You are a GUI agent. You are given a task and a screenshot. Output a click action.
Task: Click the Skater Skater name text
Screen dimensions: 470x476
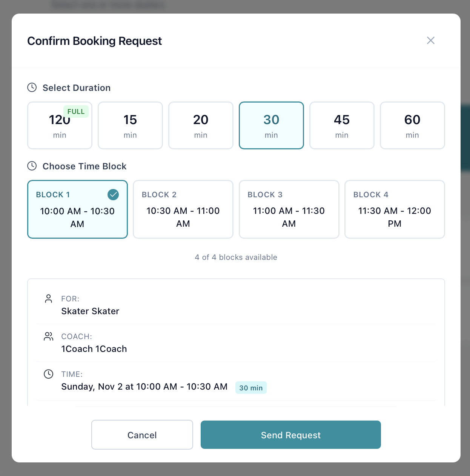(90, 311)
